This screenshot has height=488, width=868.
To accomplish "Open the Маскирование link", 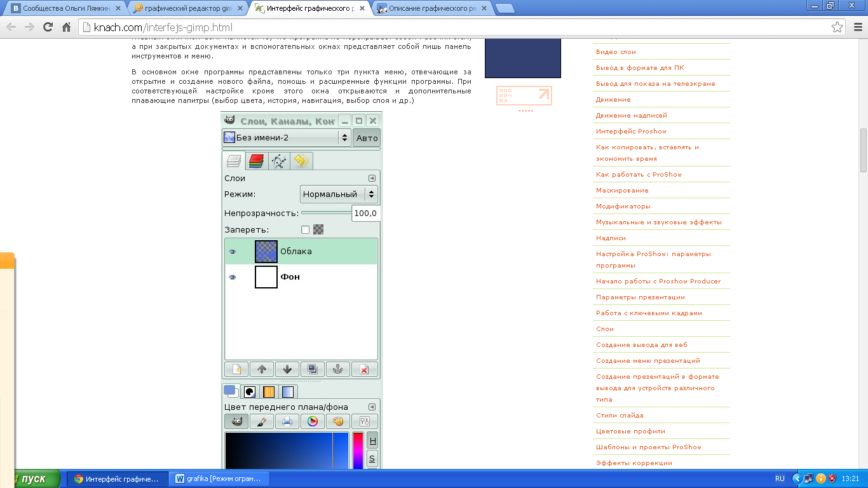I will (x=622, y=191).
